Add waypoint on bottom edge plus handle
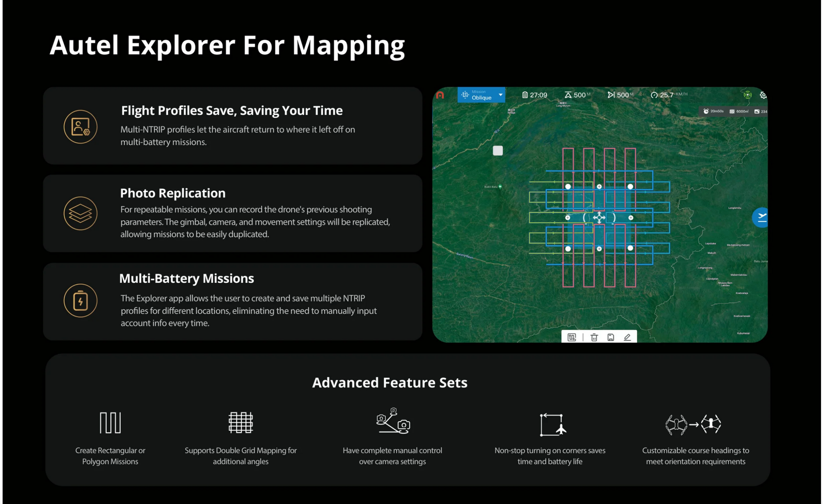 (599, 249)
